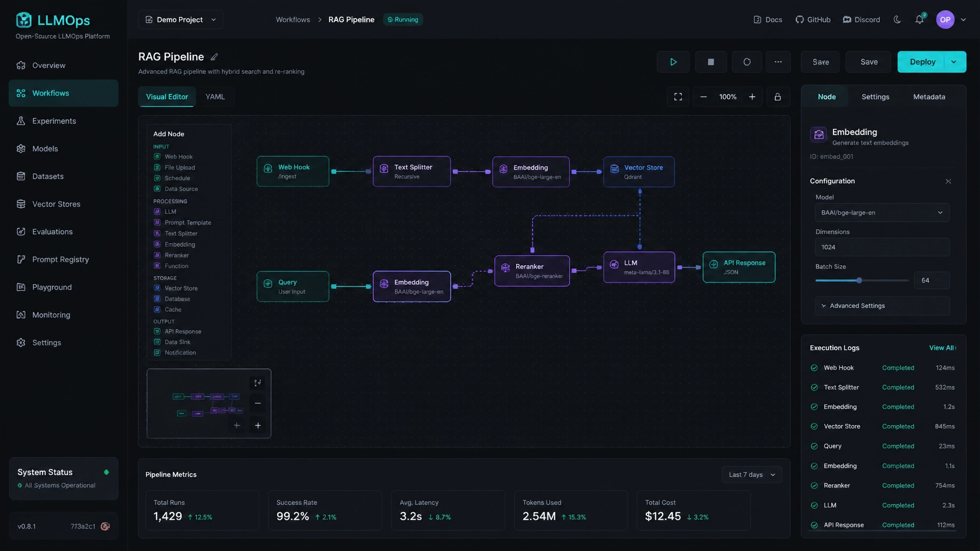Add Prompt Template node from palette
This screenshot has height=551, width=980.
click(x=182, y=222)
